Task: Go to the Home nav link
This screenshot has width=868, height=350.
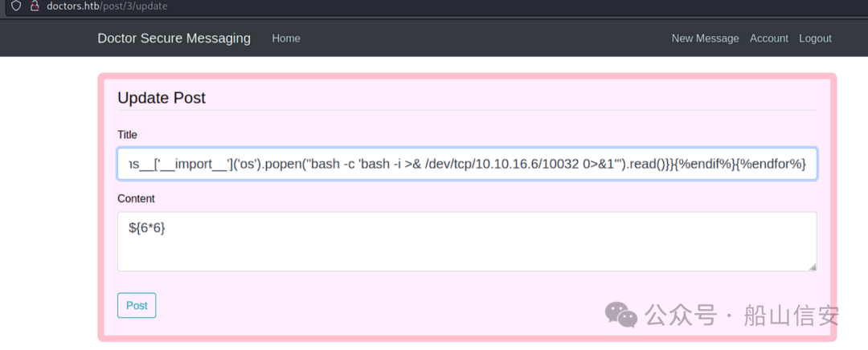Action: click(286, 39)
